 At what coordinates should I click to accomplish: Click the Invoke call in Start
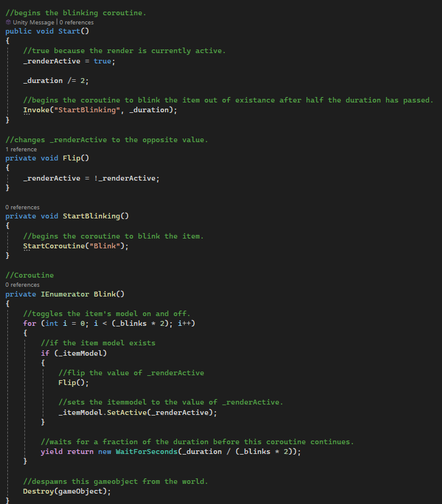point(37,110)
